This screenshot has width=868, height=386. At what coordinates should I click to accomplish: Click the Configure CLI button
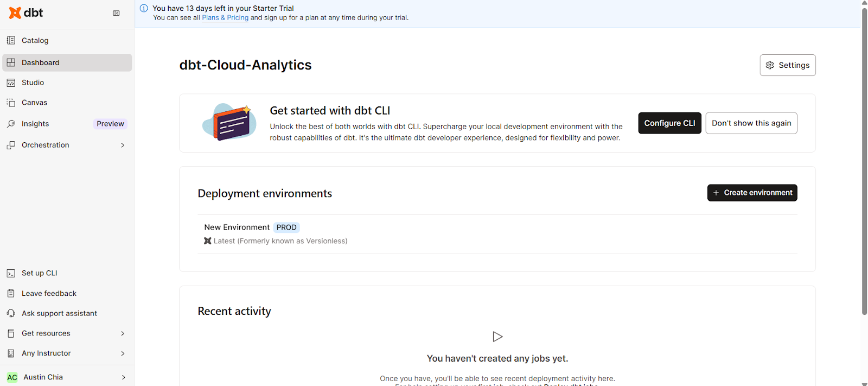(x=669, y=123)
